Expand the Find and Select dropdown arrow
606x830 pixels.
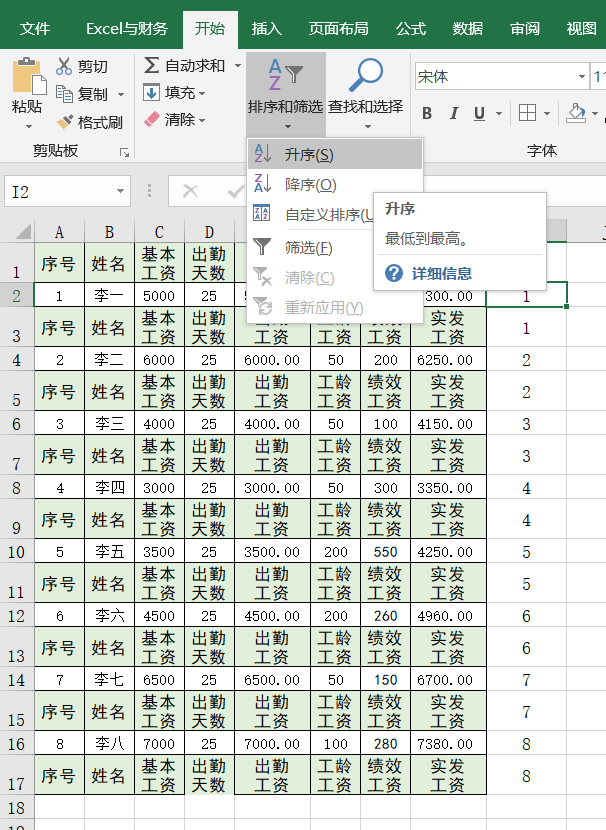click(x=367, y=127)
